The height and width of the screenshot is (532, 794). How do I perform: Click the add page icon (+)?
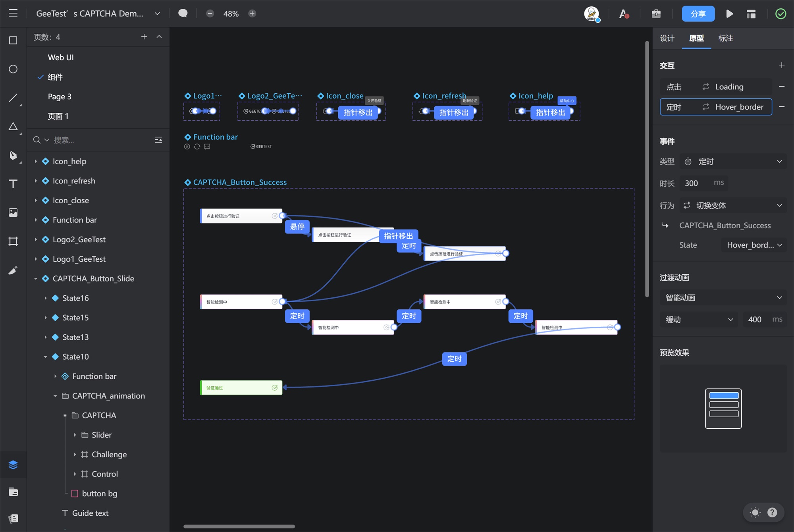(x=144, y=37)
